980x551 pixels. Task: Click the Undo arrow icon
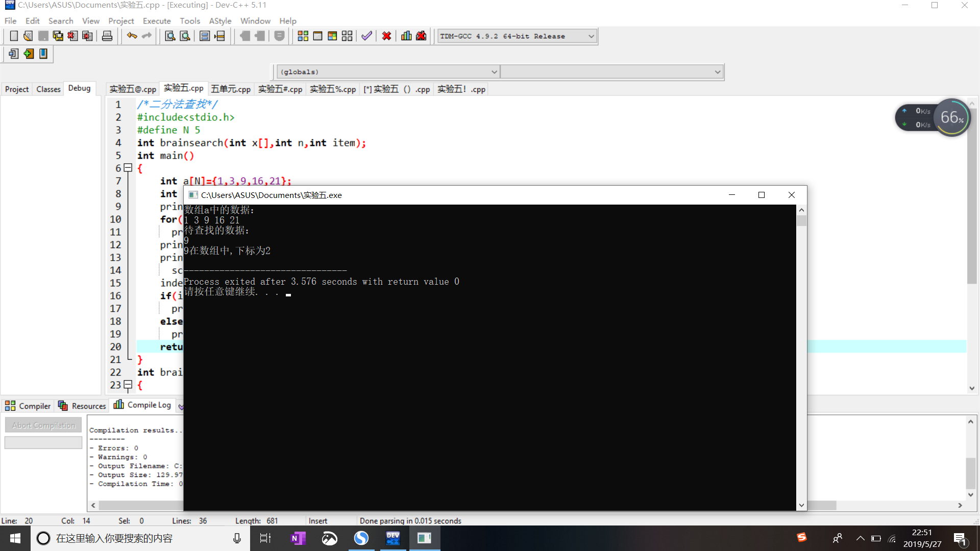pyautogui.click(x=132, y=36)
